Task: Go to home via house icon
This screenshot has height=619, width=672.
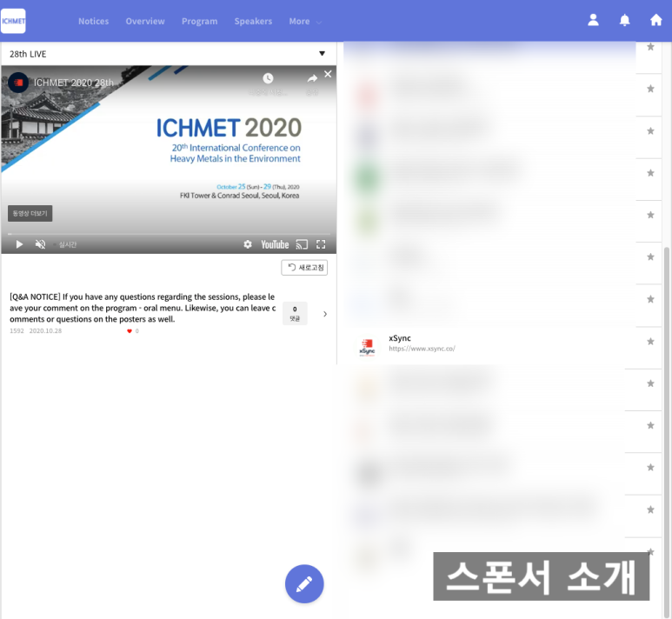Action: (x=655, y=20)
